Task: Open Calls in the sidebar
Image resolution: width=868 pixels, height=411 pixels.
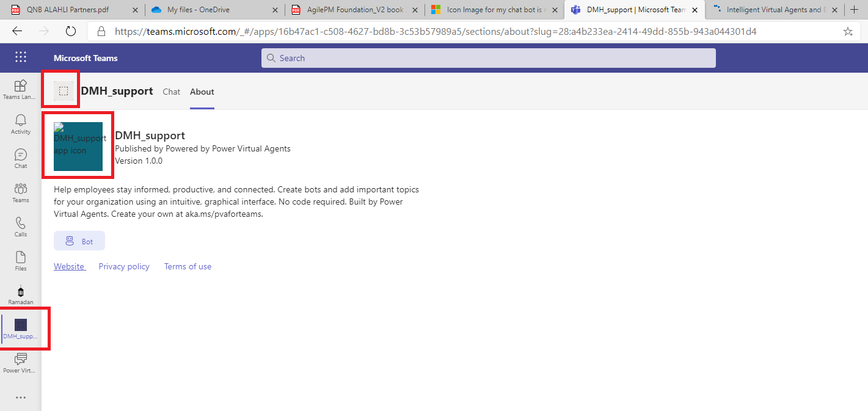Action: 21,227
